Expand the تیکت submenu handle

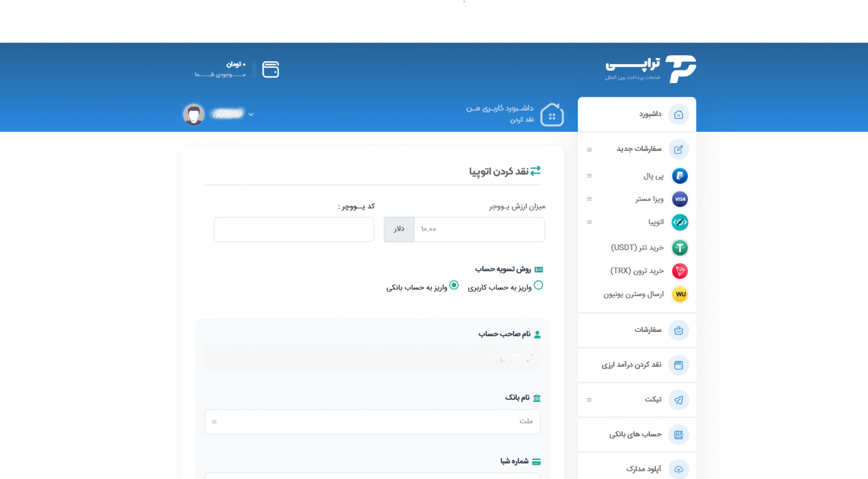point(589,400)
